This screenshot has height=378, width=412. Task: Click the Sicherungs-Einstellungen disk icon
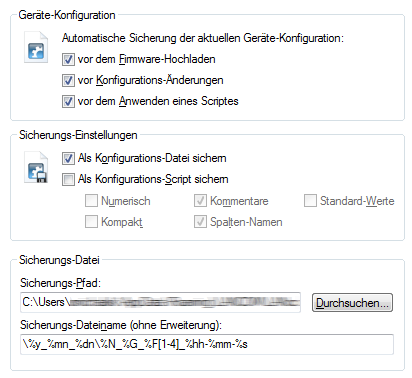coord(36,168)
